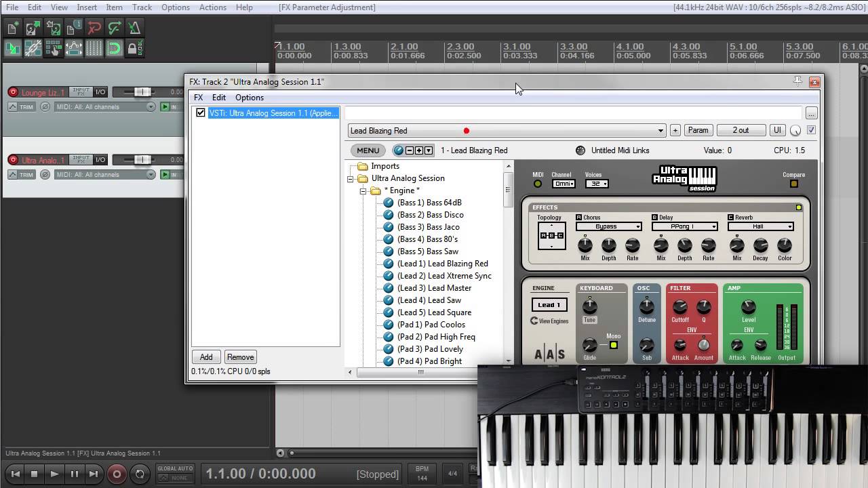Click the Remove FX button

coord(241,357)
